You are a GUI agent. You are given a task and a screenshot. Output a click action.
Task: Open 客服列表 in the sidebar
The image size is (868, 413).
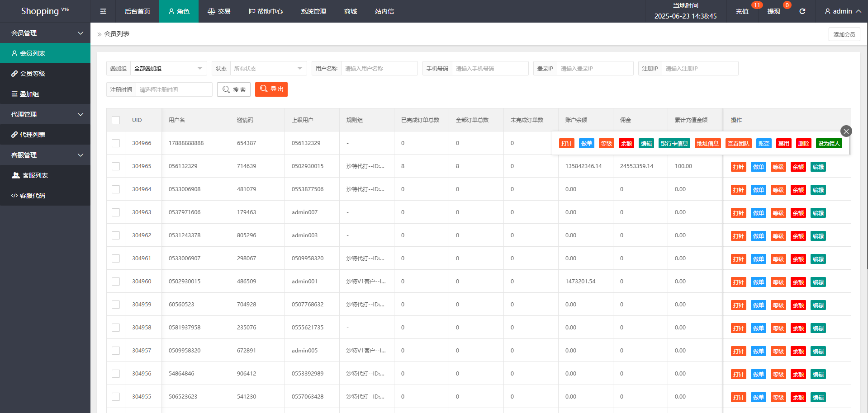coord(35,175)
